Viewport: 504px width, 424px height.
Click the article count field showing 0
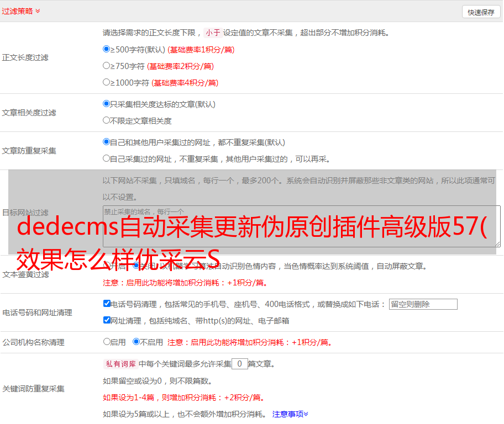[x=240, y=364]
